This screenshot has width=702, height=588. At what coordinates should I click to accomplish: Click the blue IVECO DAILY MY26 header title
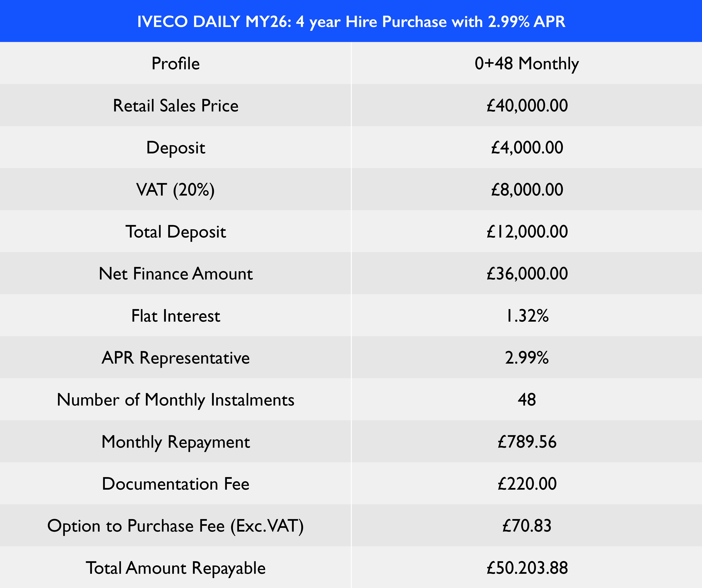tap(351, 22)
